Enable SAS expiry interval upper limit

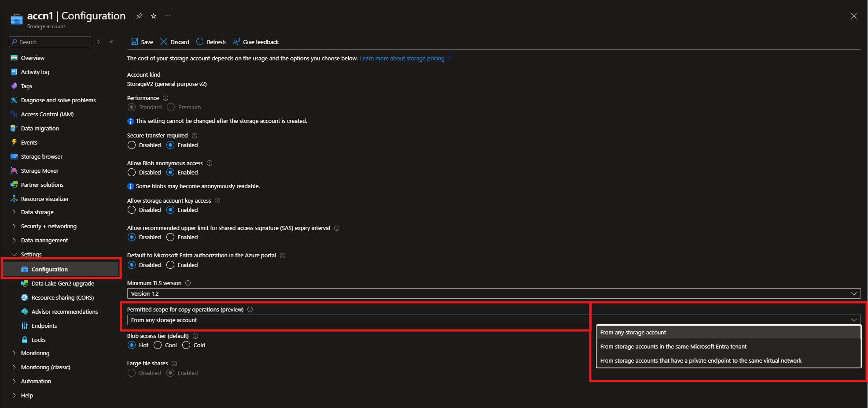[x=170, y=237]
